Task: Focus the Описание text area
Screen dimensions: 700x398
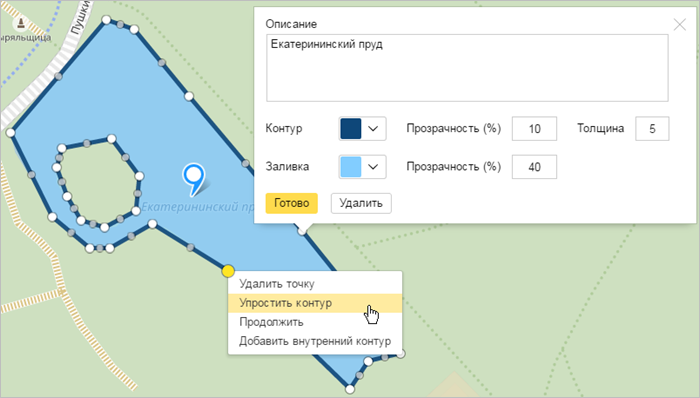Action: [x=467, y=68]
